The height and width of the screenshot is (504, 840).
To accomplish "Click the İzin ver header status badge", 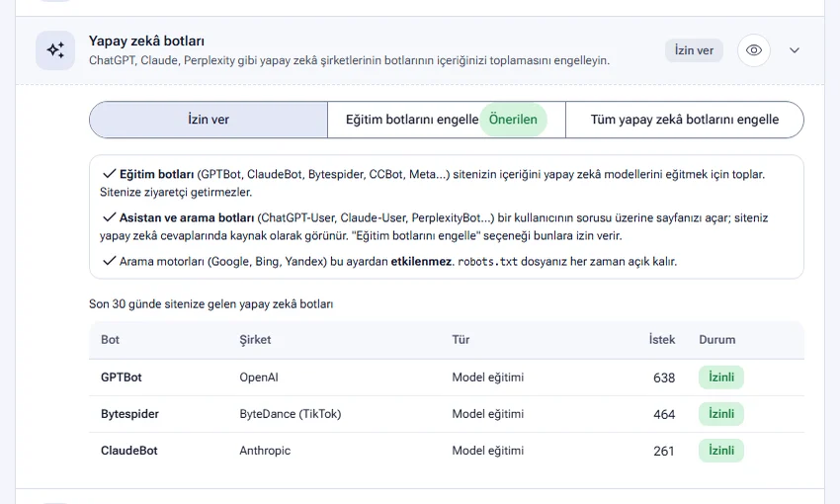I will [x=694, y=50].
